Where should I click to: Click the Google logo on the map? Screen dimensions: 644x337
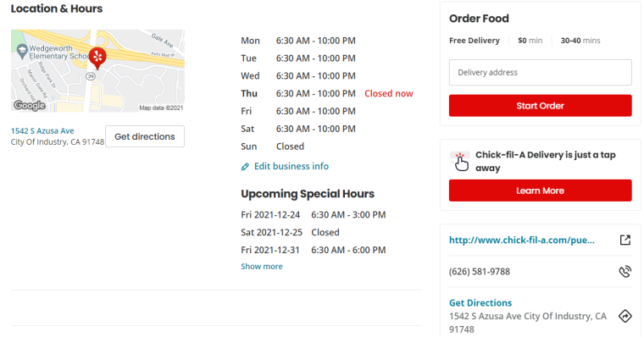pyautogui.click(x=30, y=106)
